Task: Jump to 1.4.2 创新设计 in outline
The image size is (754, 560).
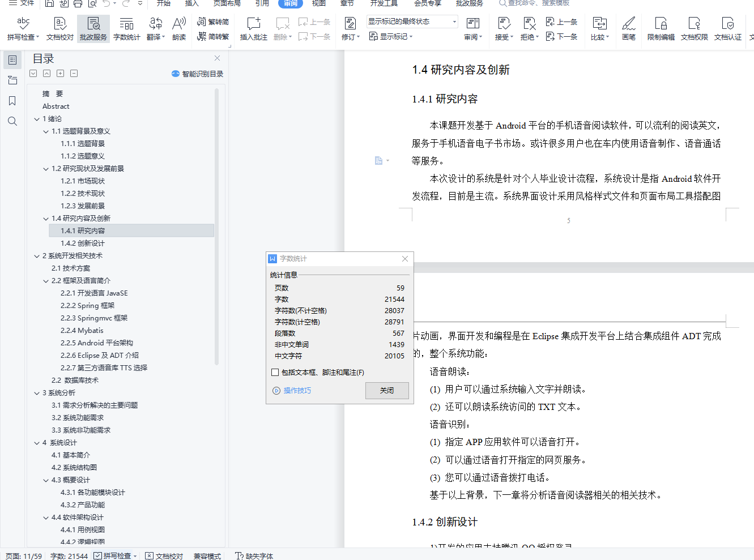Action: tap(83, 243)
